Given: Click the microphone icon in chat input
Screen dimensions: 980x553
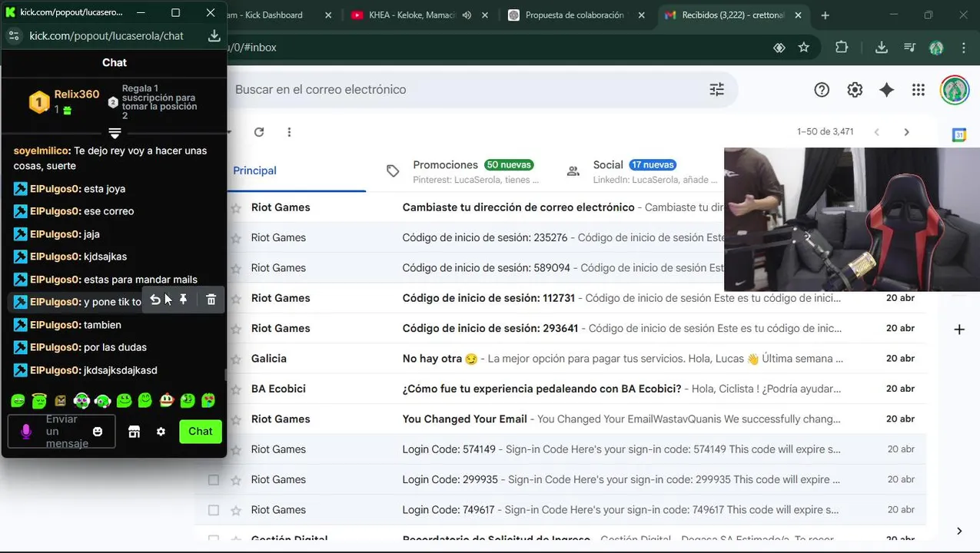Looking at the screenshot, I should (x=26, y=432).
